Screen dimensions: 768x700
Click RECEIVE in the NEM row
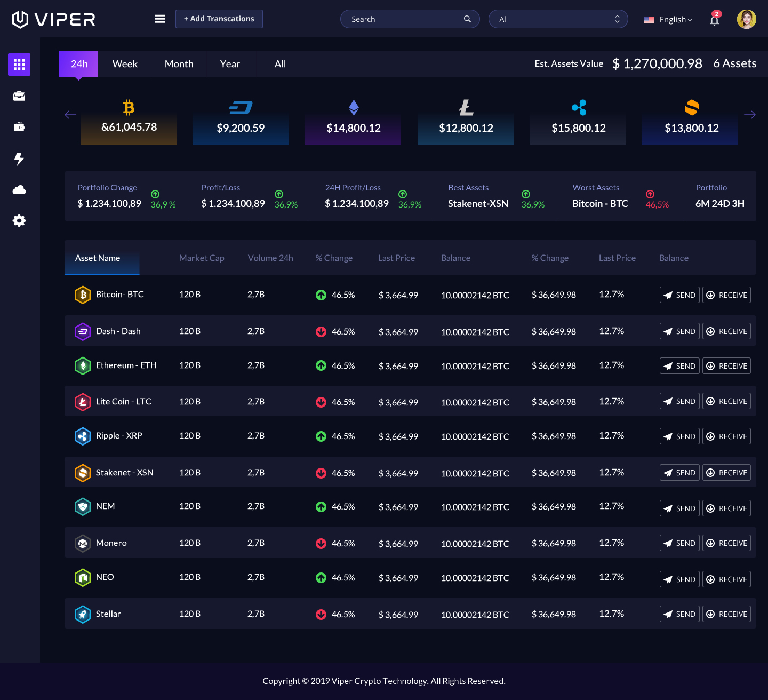click(x=726, y=508)
